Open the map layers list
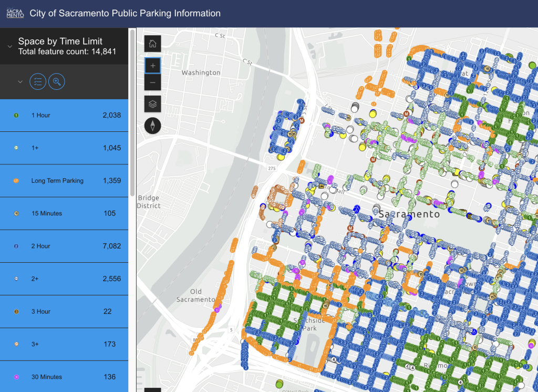This screenshot has height=392, width=538. (152, 104)
